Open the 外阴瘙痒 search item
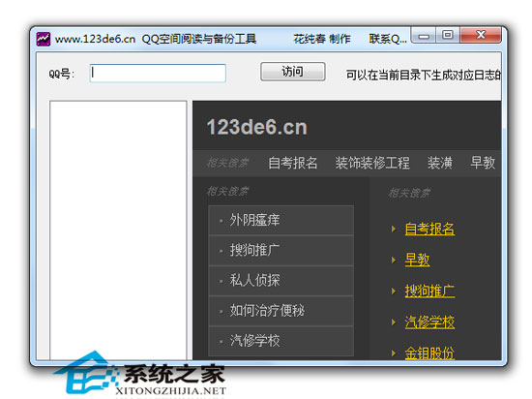This screenshot has width=532, height=399. pyautogui.click(x=281, y=220)
